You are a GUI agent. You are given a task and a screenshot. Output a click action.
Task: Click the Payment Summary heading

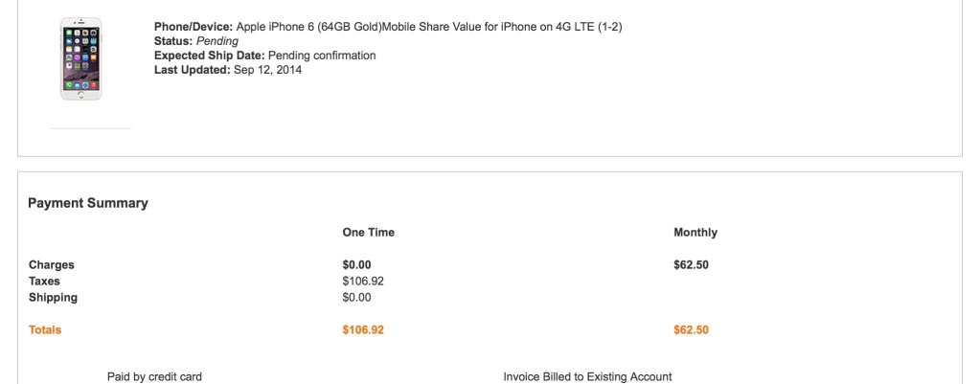point(88,203)
